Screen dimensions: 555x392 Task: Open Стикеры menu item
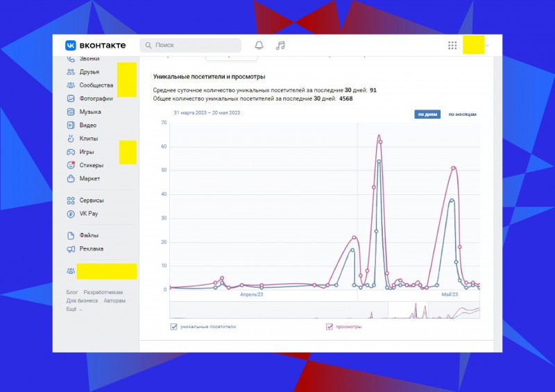[92, 165]
